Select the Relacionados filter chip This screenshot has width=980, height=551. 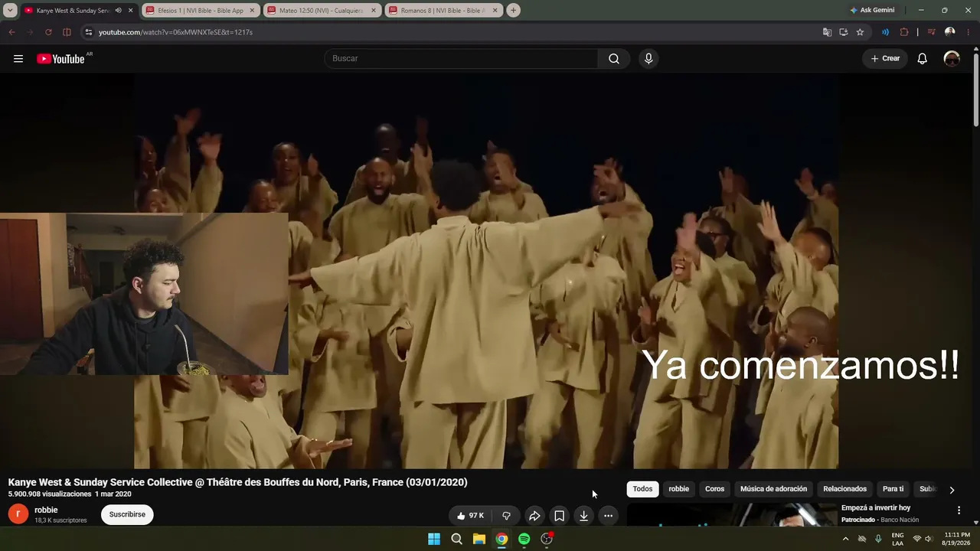[x=845, y=489]
